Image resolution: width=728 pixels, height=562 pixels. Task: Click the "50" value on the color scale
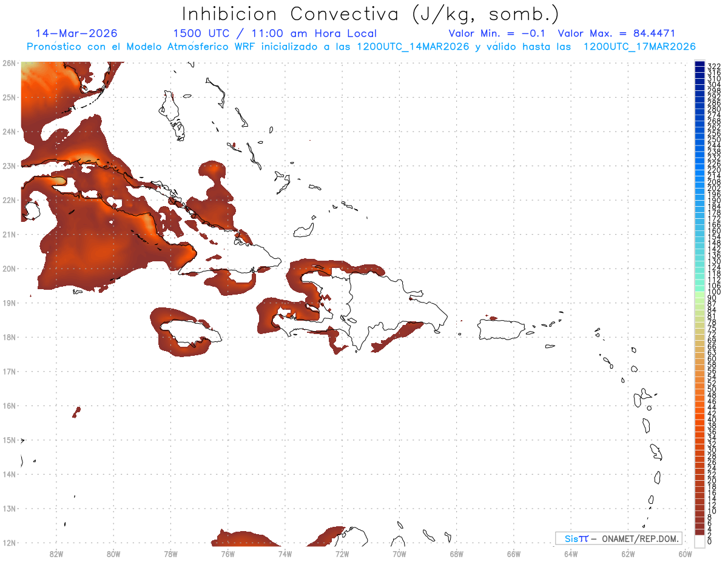coord(712,389)
